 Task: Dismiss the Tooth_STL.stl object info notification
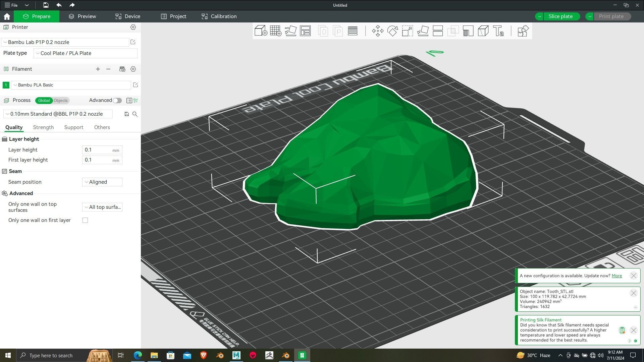pyautogui.click(x=633, y=293)
